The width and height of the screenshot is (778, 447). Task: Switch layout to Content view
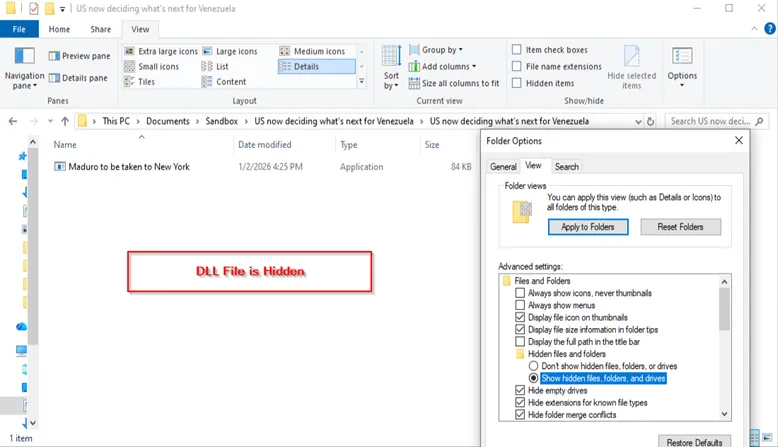pos(224,82)
